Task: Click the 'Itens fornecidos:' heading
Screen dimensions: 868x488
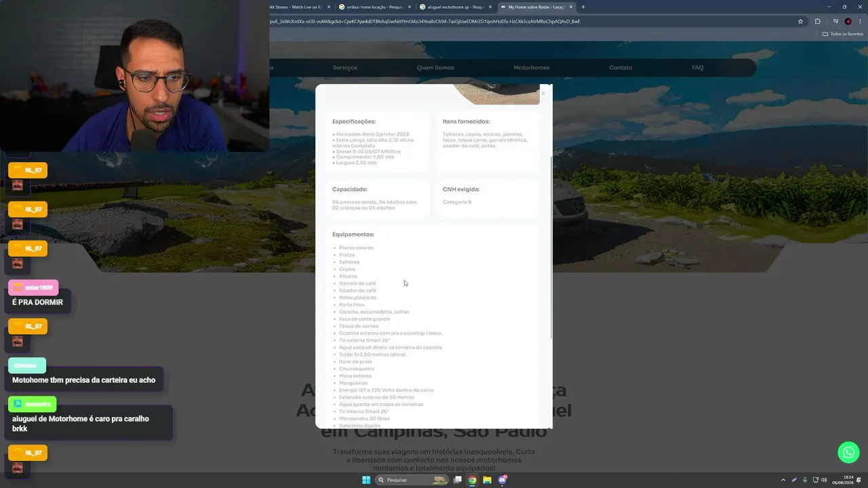Action: (x=467, y=122)
